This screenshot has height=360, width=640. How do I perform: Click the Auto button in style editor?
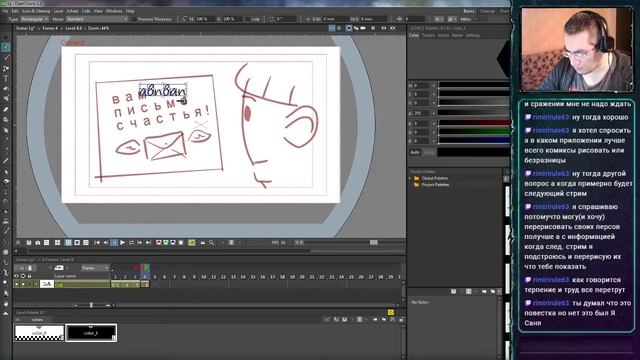click(x=415, y=152)
